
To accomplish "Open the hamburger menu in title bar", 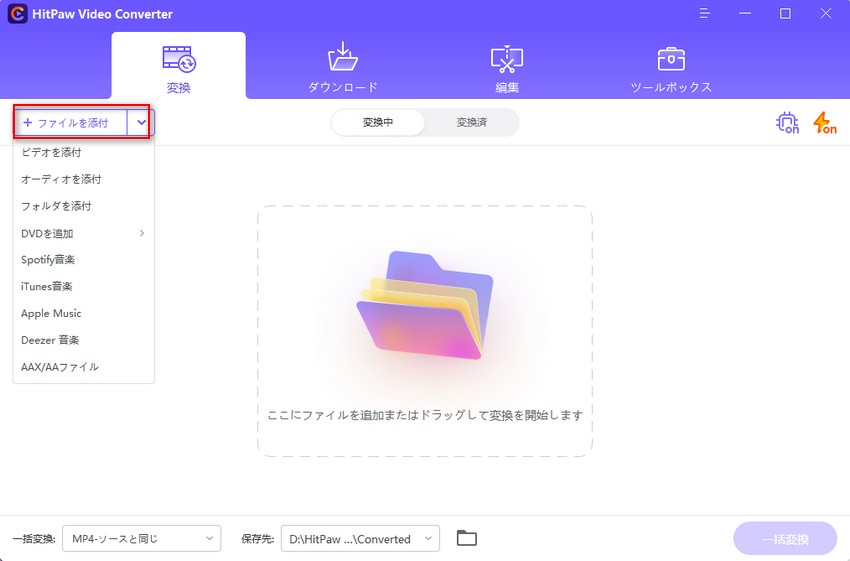I will pyautogui.click(x=704, y=14).
